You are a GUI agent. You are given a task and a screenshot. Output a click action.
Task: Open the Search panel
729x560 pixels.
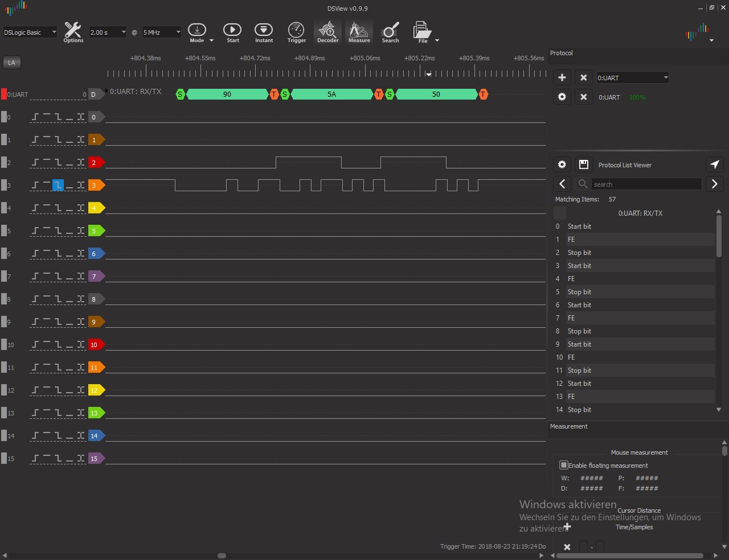[x=390, y=32]
